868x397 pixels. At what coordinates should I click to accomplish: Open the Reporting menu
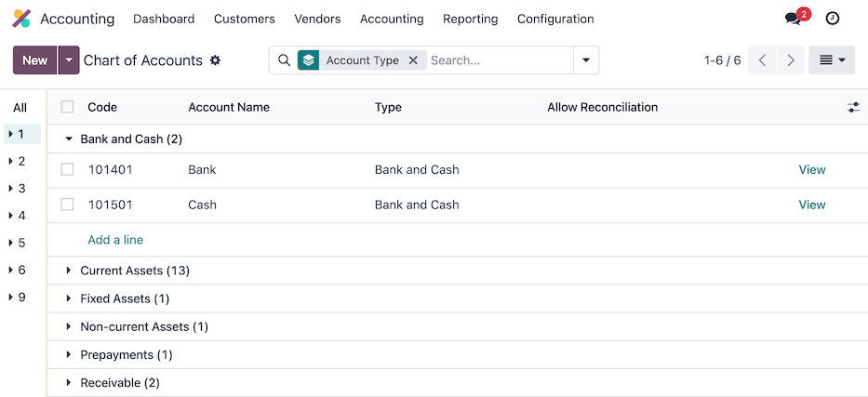coord(470,19)
